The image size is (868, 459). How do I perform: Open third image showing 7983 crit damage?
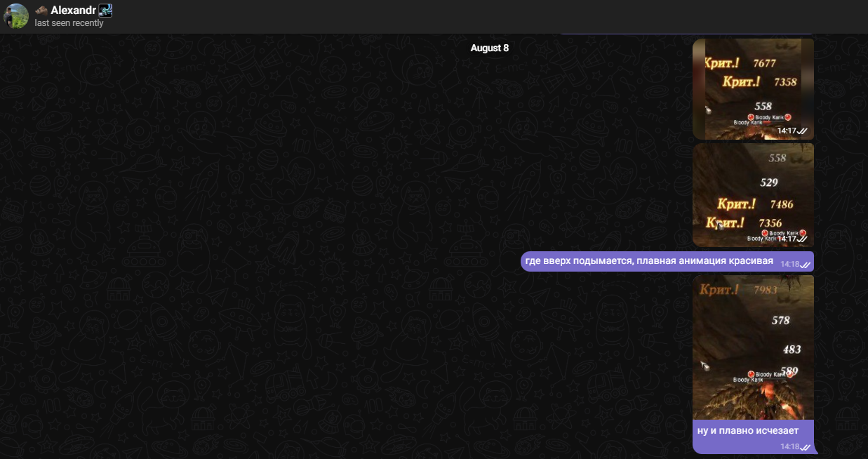752,344
